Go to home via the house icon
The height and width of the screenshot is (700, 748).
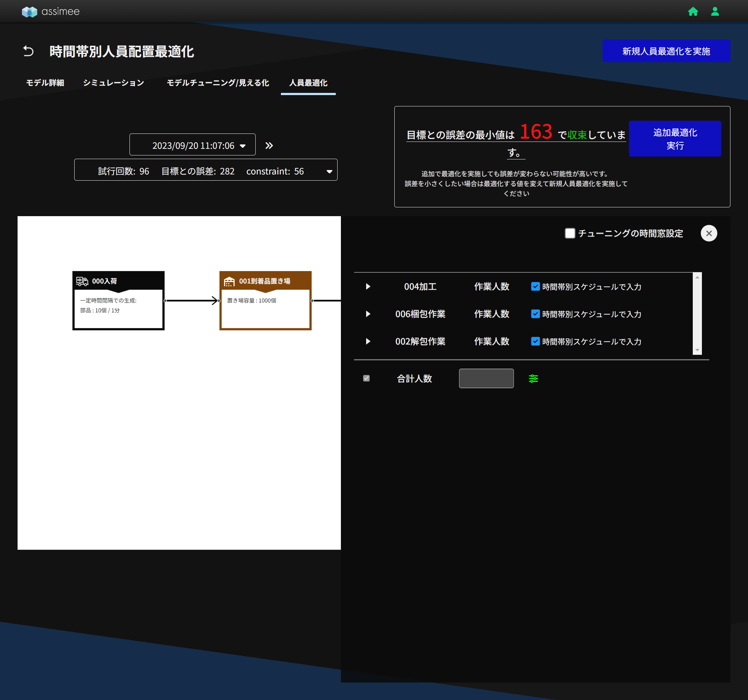pos(693,12)
